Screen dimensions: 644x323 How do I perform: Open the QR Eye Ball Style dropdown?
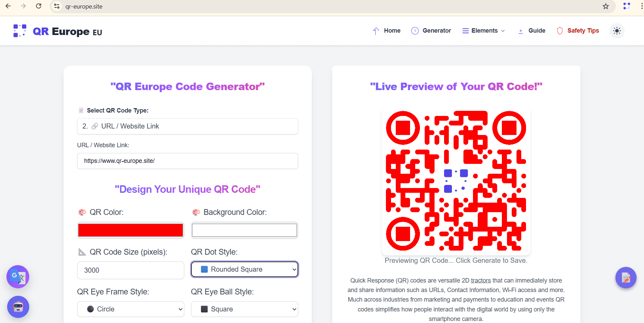pos(244,309)
